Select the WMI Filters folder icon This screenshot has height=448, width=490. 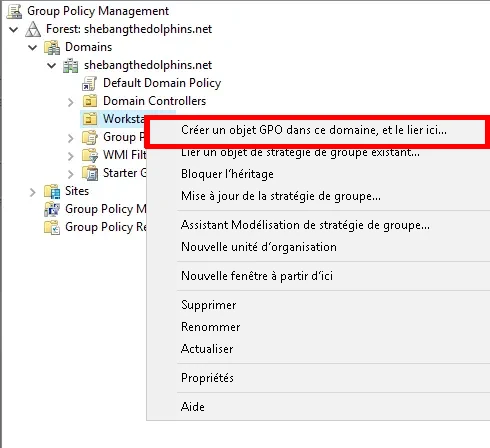(x=90, y=155)
